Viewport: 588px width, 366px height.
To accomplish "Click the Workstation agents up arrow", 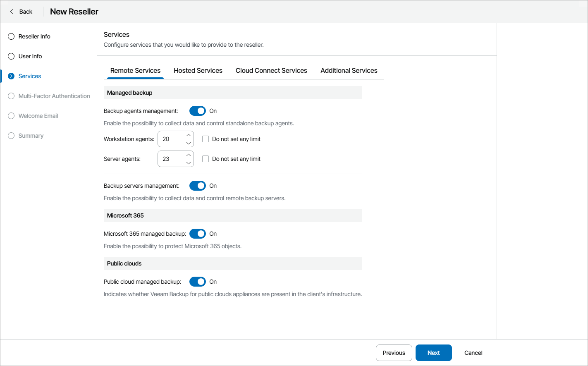I will 189,135.
